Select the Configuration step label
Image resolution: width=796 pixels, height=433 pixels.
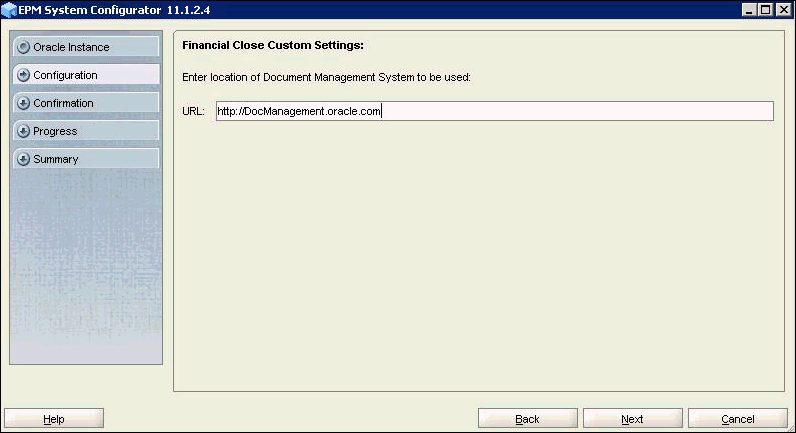[65, 75]
